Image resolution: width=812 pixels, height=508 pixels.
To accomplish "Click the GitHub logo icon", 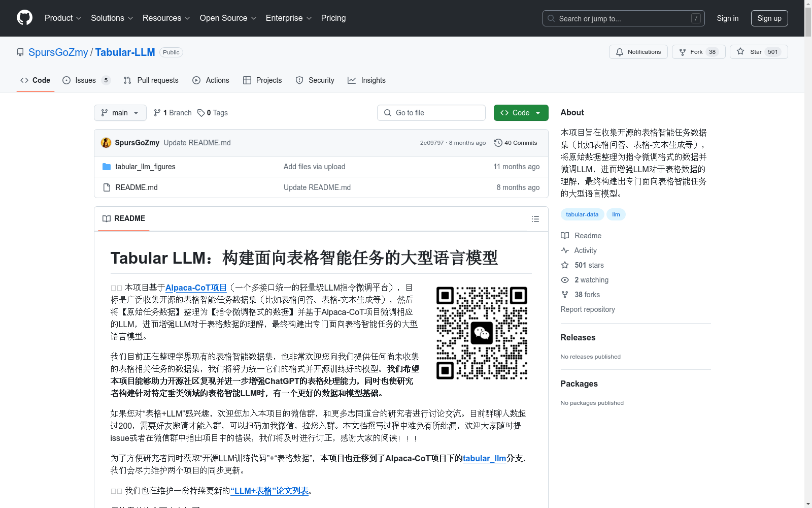I will coord(24,18).
